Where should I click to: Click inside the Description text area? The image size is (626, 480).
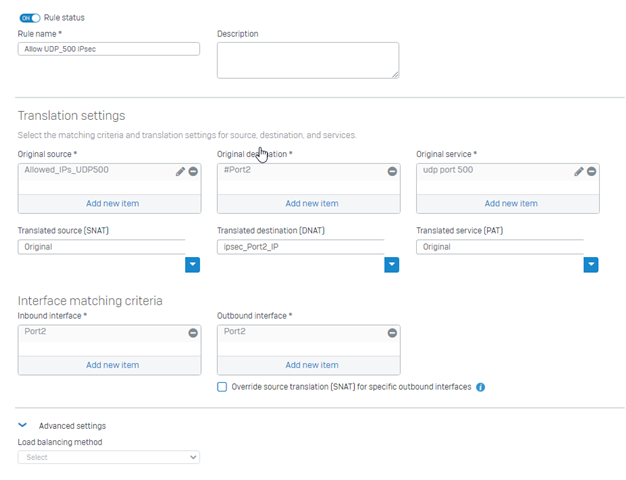[308, 60]
